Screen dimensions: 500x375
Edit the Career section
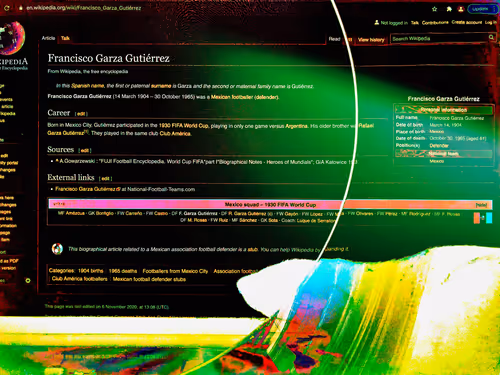(81, 114)
